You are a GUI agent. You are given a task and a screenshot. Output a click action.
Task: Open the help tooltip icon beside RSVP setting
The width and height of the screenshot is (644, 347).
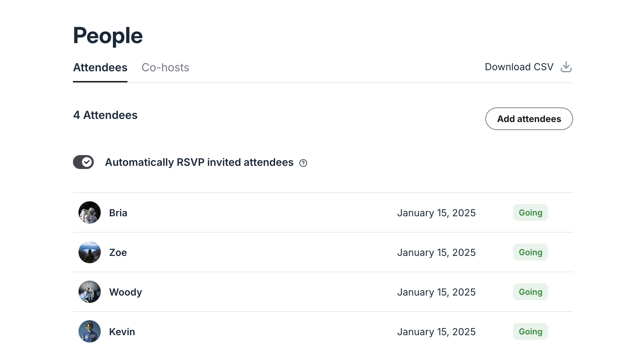click(303, 163)
